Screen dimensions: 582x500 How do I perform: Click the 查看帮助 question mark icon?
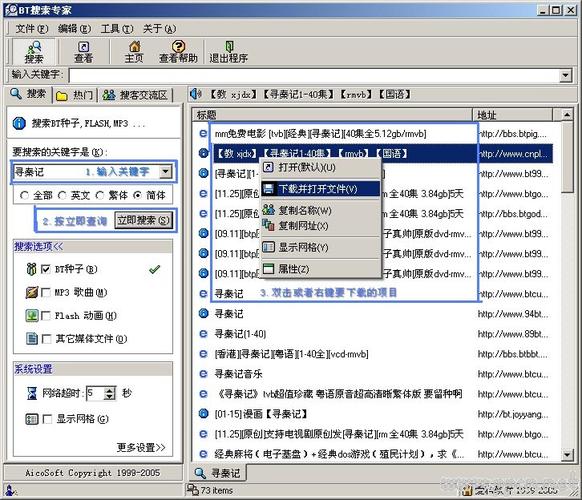(x=179, y=46)
